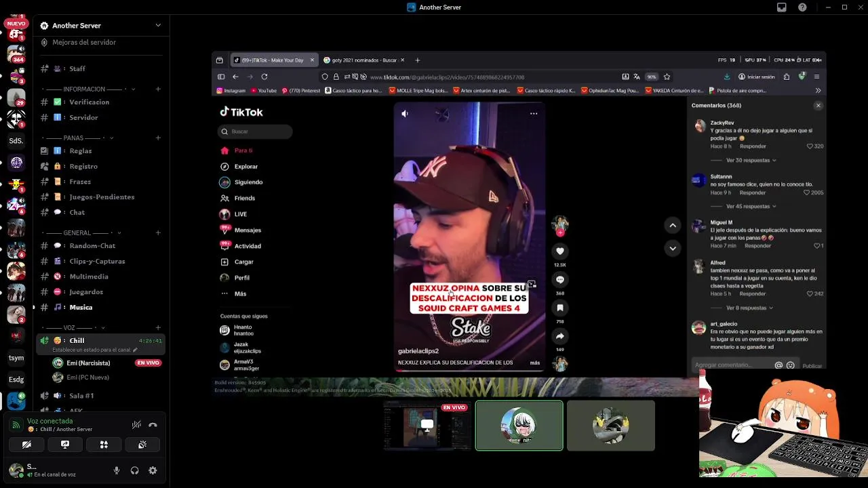The width and height of the screenshot is (868, 488).
Task: Disconnect from voice with hang-up icon
Action: [x=153, y=425]
